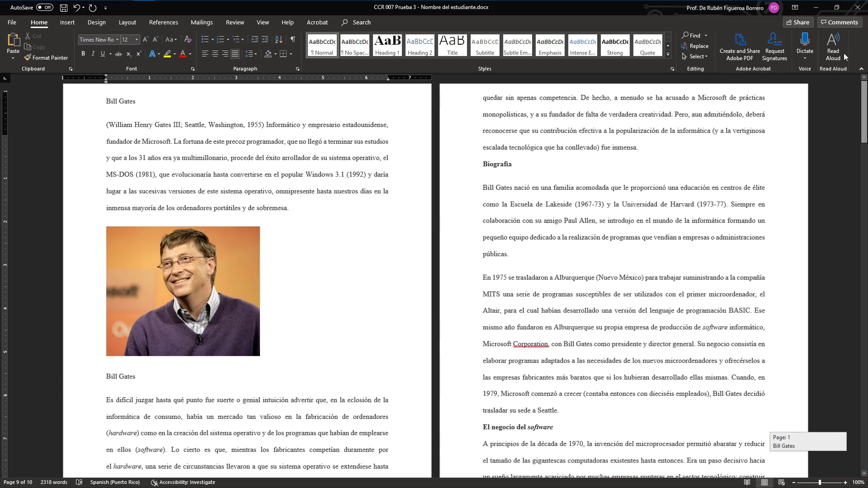Click the Strikethrough icon
This screenshot has width=868, height=488.
118,54
